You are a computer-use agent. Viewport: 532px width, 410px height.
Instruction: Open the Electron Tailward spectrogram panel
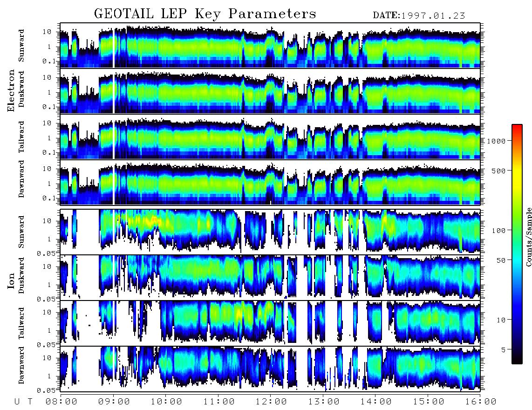tap(270, 137)
